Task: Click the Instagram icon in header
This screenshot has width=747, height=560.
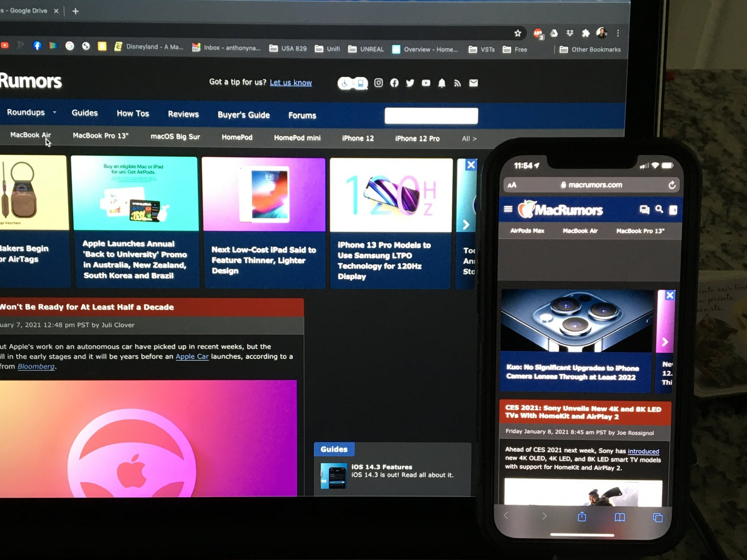Action: [x=378, y=83]
